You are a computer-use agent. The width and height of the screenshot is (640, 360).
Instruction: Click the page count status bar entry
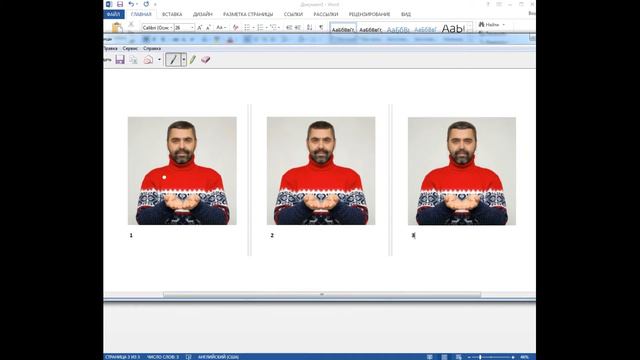tap(122, 357)
